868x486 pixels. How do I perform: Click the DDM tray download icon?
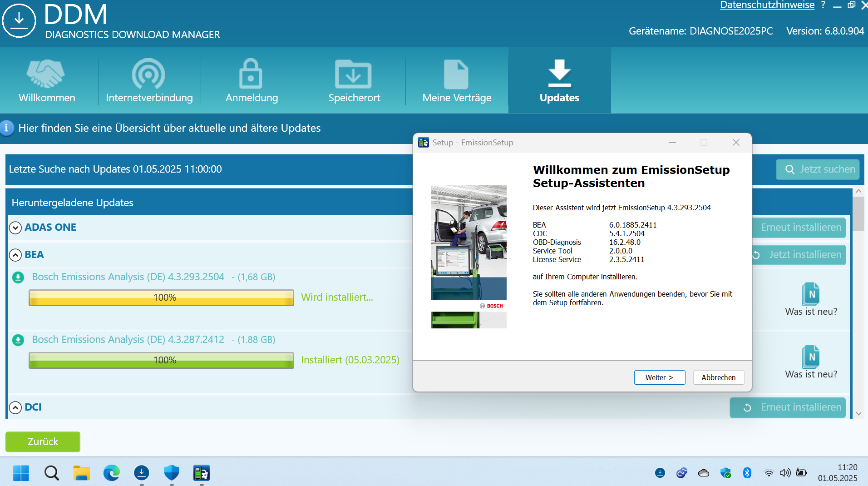click(x=660, y=473)
